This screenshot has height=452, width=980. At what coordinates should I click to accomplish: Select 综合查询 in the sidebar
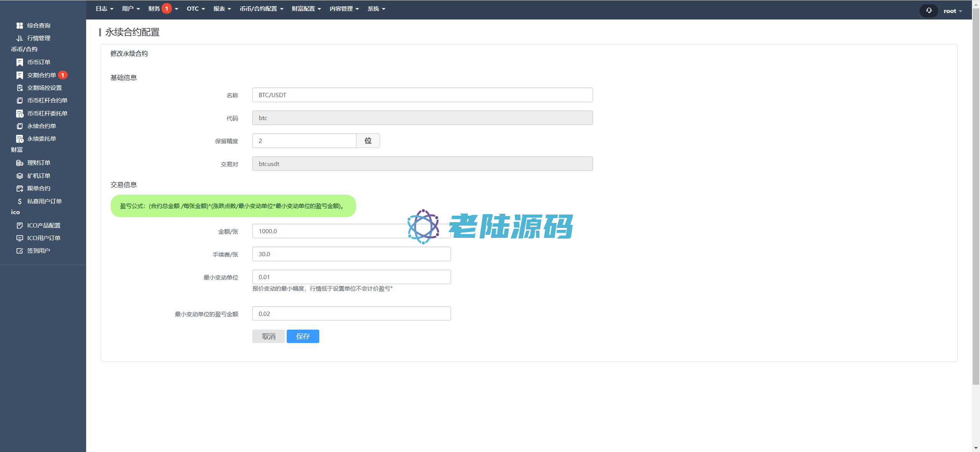39,26
